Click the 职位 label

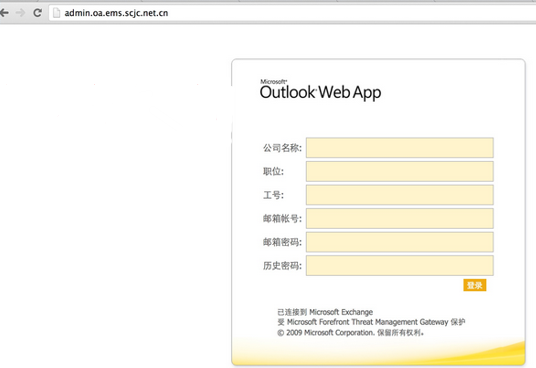coord(273,172)
